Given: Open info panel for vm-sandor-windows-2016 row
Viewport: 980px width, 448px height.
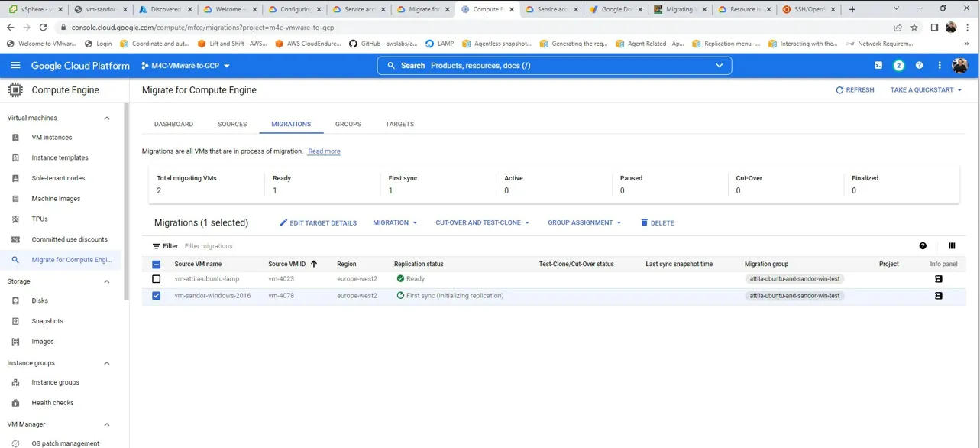Looking at the screenshot, I should (939, 296).
